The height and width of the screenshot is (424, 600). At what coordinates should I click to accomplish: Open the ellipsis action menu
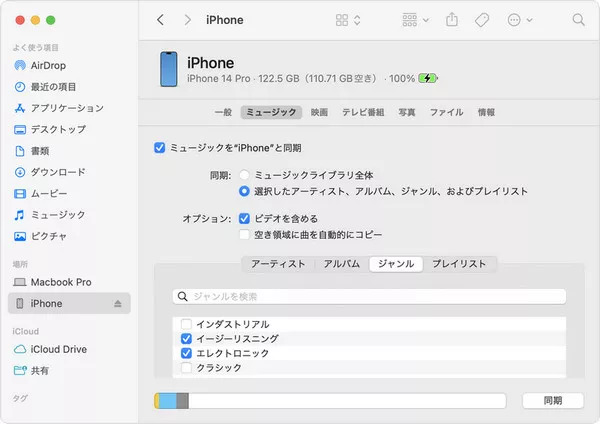coord(519,20)
